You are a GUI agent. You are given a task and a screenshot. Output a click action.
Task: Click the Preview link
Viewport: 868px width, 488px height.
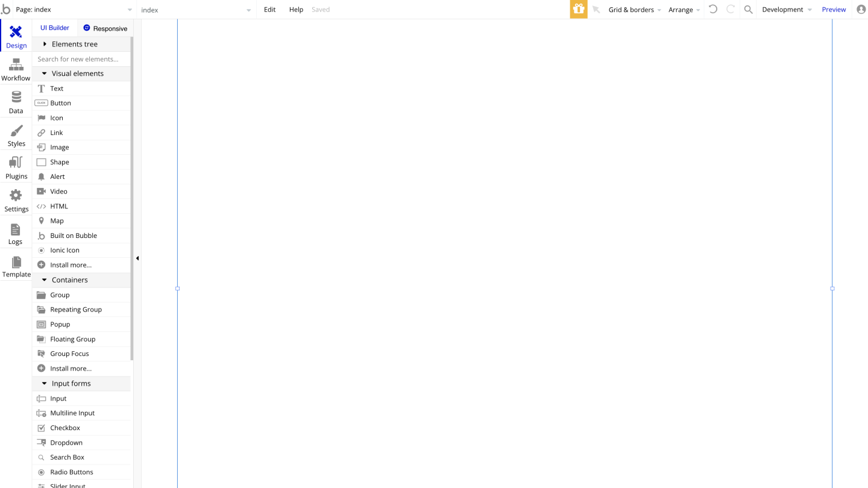(x=834, y=10)
